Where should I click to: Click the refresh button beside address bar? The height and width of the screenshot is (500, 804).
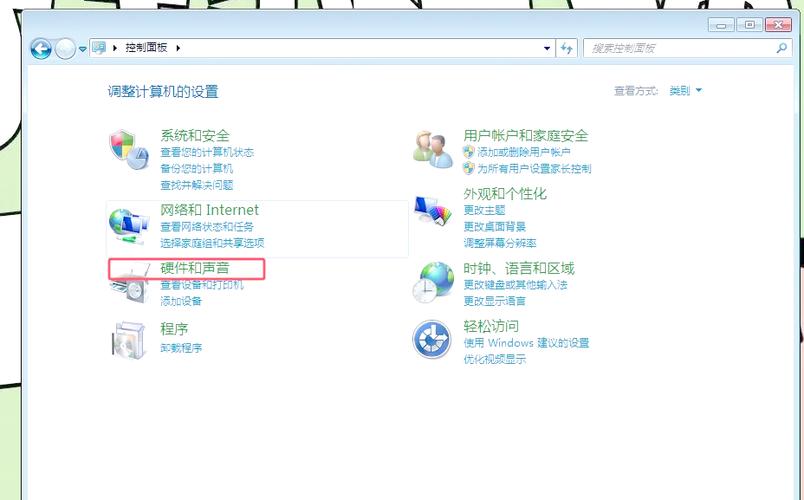(x=567, y=48)
